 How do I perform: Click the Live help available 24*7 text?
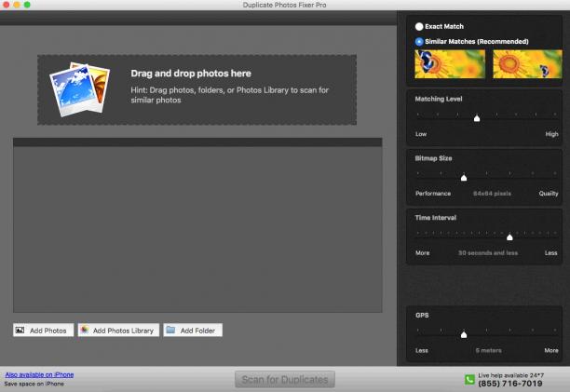[x=510, y=375]
